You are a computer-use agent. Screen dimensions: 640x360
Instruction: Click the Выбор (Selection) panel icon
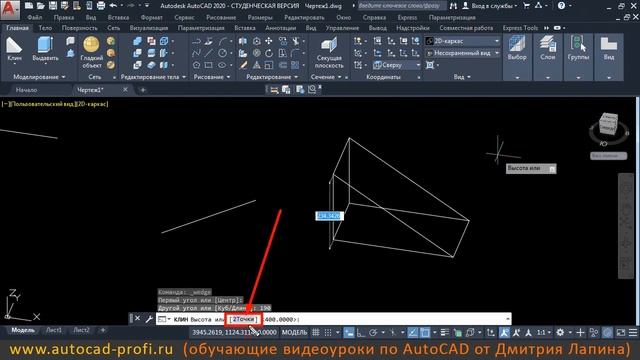(x=517, y=45)
